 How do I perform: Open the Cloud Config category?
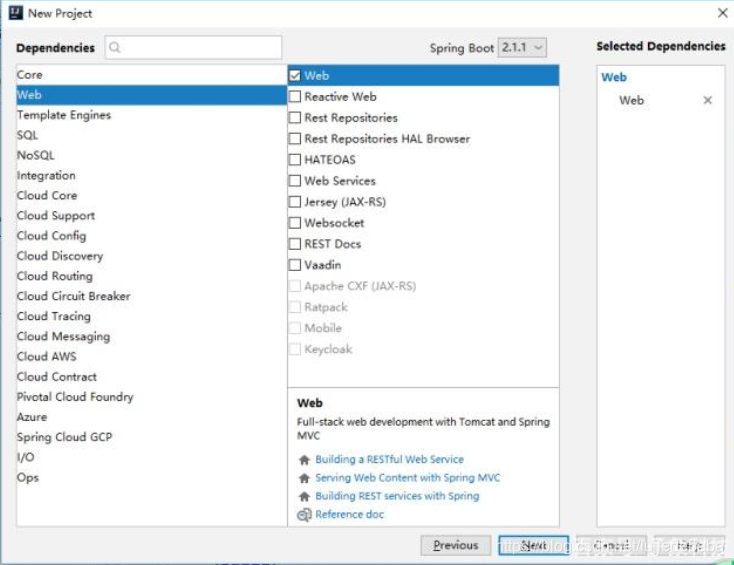pos(152,236)
